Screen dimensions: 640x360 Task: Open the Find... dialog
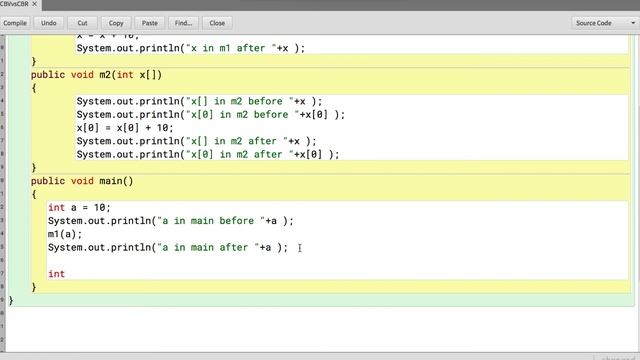coord(183,23)
